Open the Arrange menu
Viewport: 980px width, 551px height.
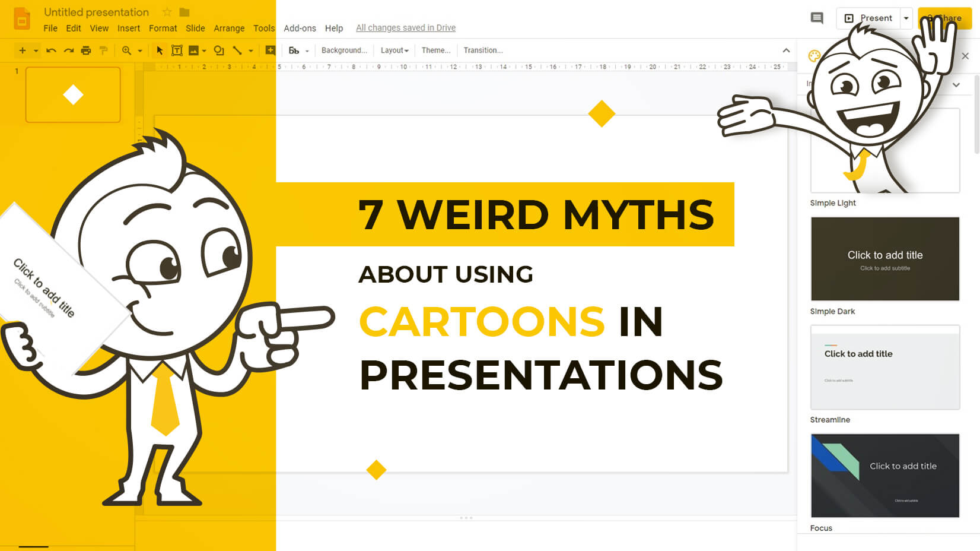[x=229, y=28]
